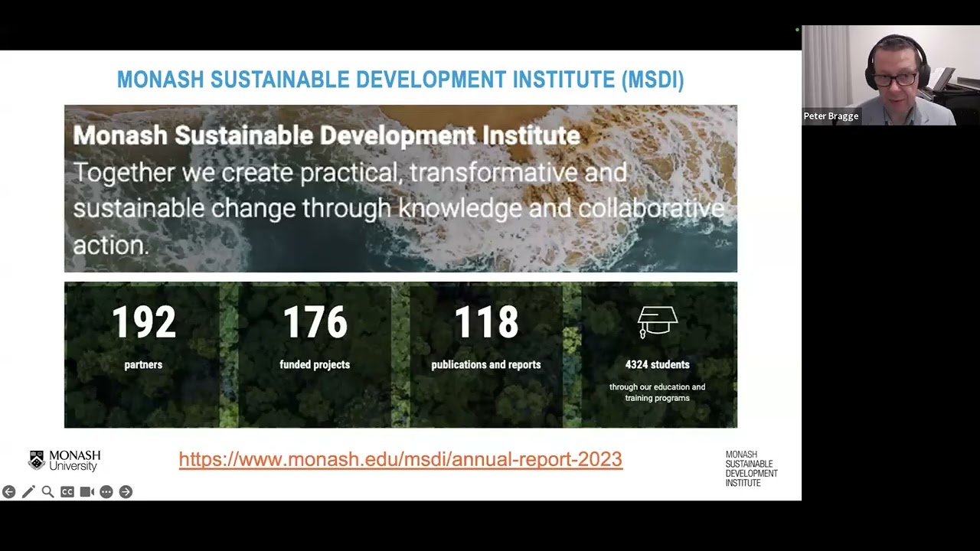The width and height of the screenshot is (980, 551).
Task: Click the 4324 students text
Action: pos(657,365)
